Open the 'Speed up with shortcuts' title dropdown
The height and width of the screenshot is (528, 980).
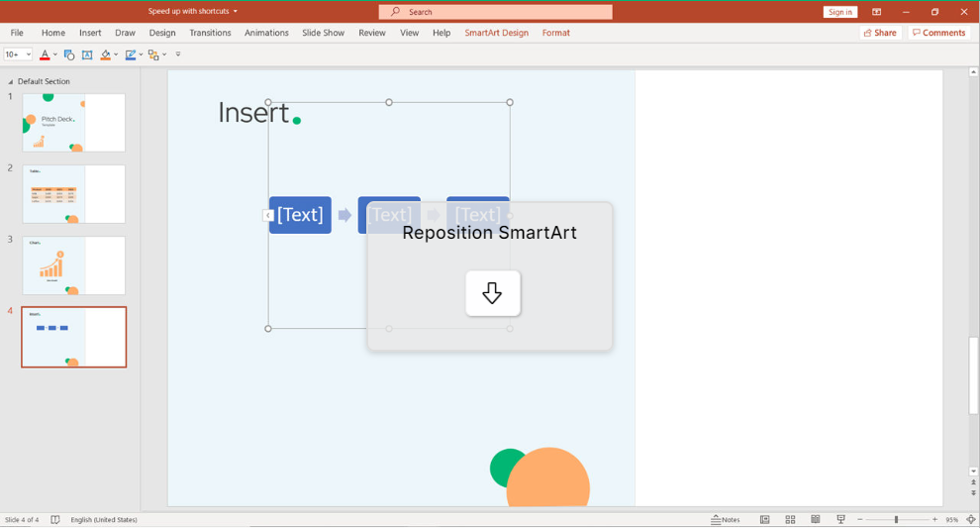click(x=235, y=11)
